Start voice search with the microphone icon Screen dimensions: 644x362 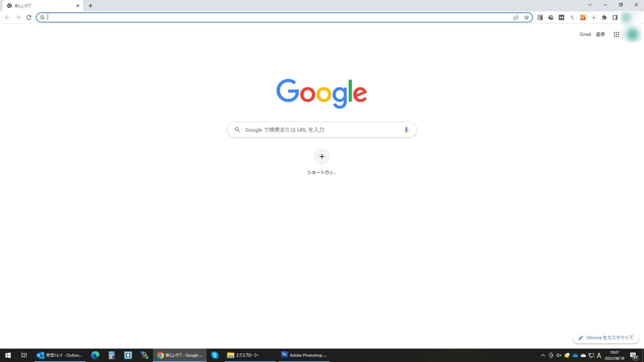coord(406,130)
